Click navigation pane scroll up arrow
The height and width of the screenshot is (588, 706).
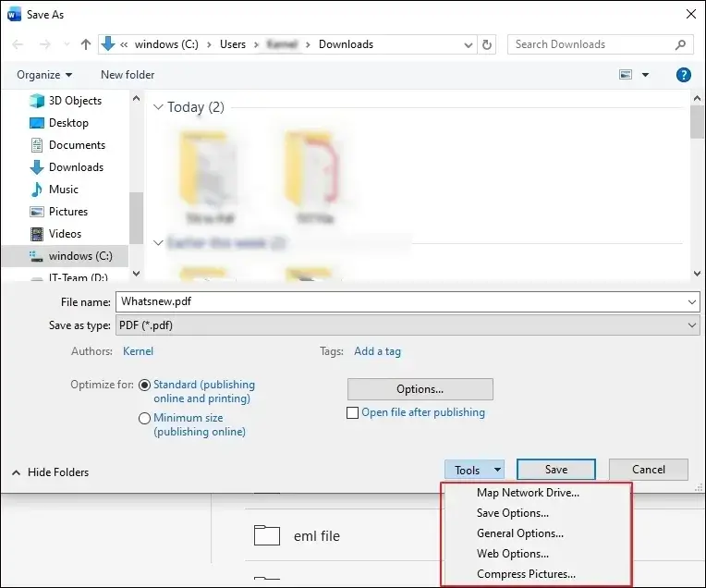pos(137,98)
